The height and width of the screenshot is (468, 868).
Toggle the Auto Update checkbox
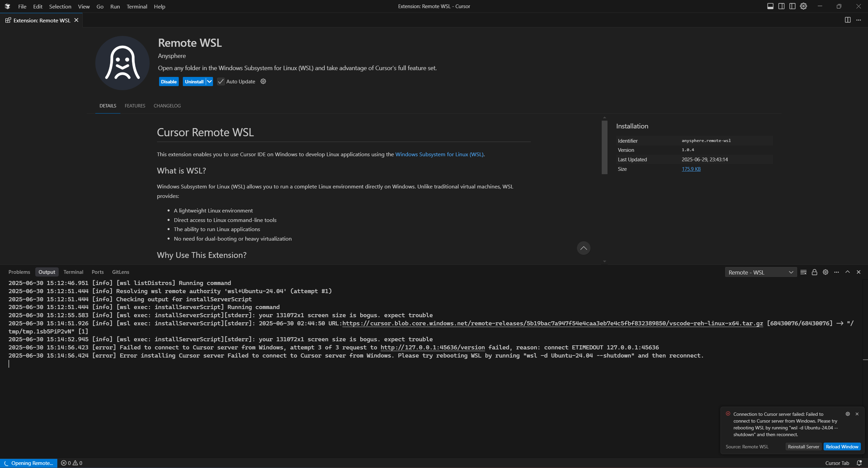pos(221,81)
